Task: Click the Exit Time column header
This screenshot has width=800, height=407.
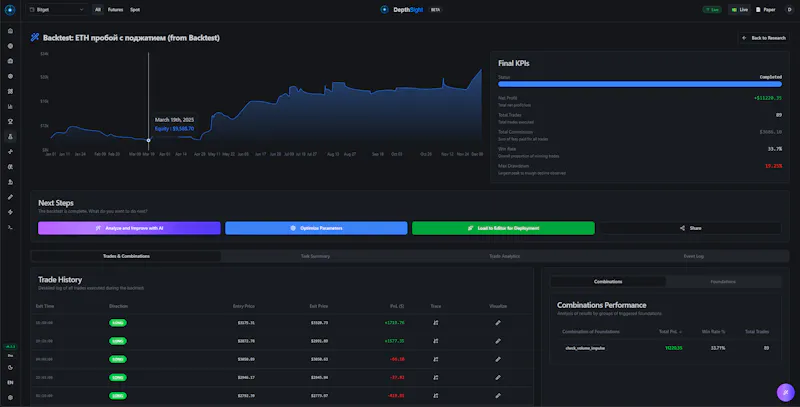Action: 44,306
